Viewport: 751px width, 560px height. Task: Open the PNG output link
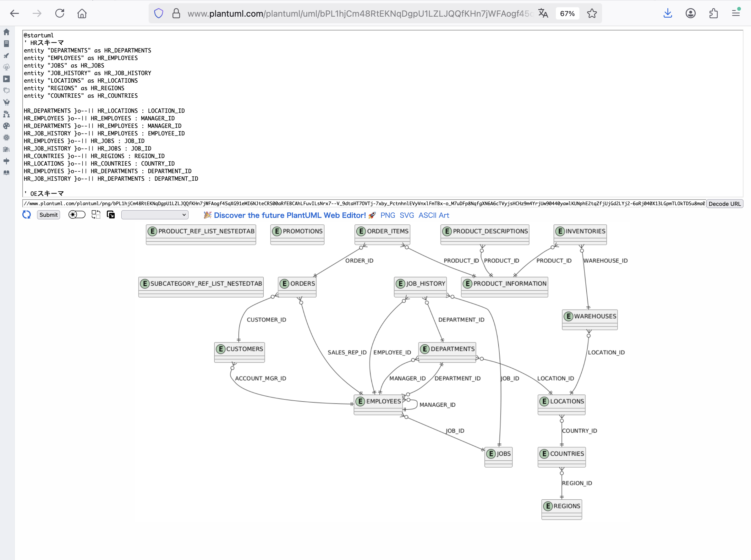coord(387,215)
